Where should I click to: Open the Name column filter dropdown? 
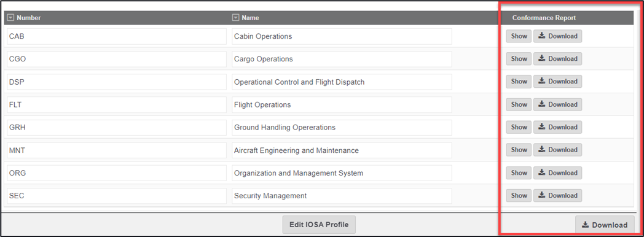click(x=236, y=18)
